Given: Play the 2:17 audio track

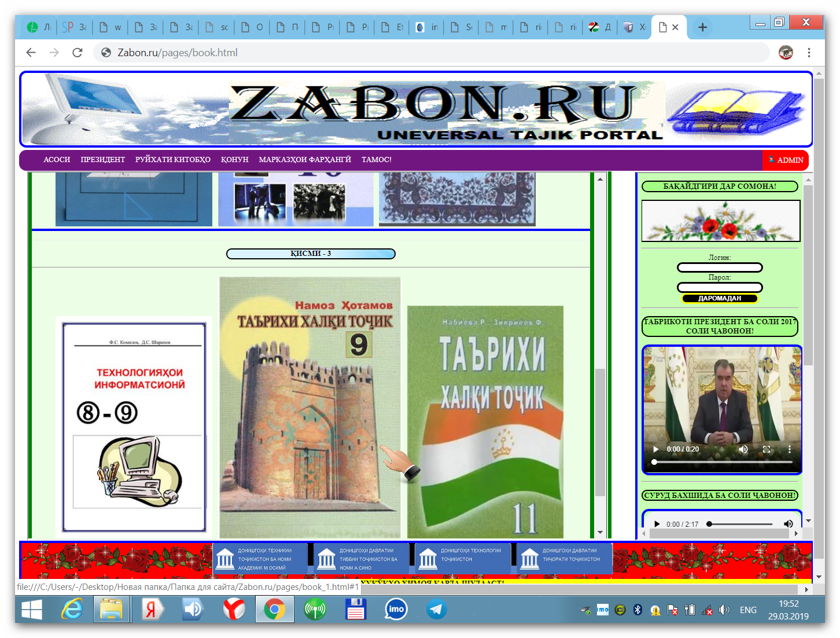Looking at the screenshot, I should point(657,524).
